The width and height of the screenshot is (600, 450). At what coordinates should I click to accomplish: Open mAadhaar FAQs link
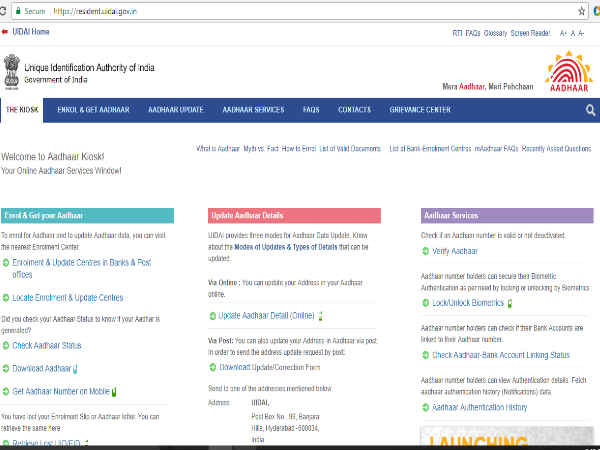tap(496, 148)
